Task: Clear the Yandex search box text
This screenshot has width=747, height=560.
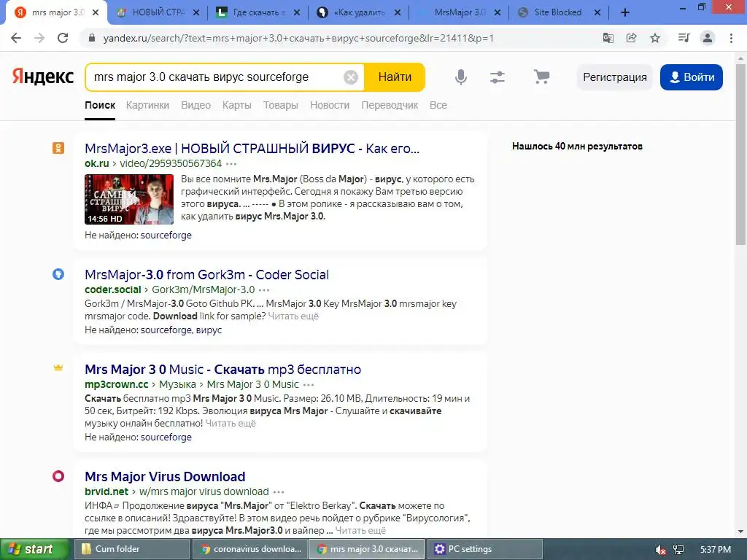Action: (x=351, y=77)
